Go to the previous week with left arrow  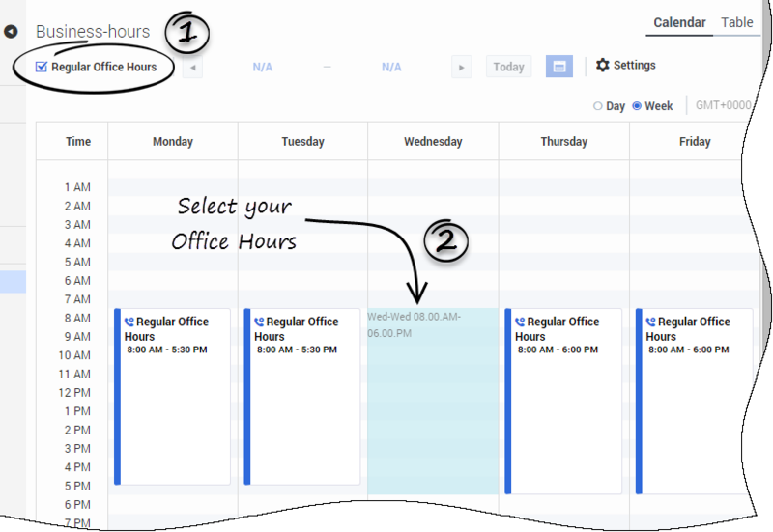[192, 67]
